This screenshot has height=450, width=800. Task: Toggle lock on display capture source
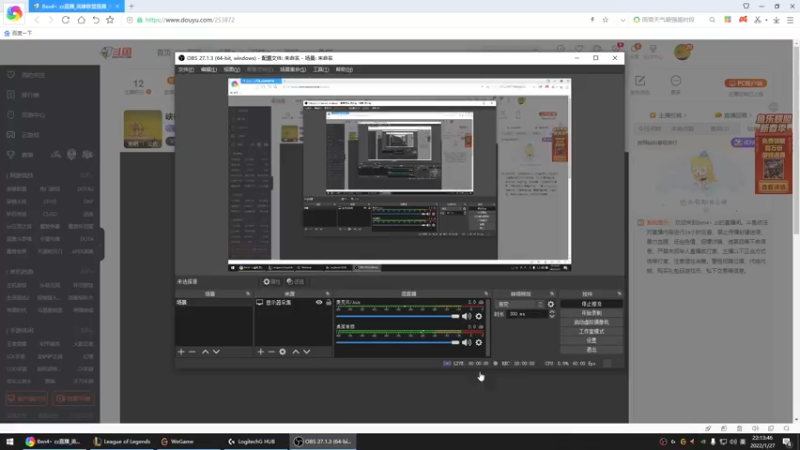329,303
